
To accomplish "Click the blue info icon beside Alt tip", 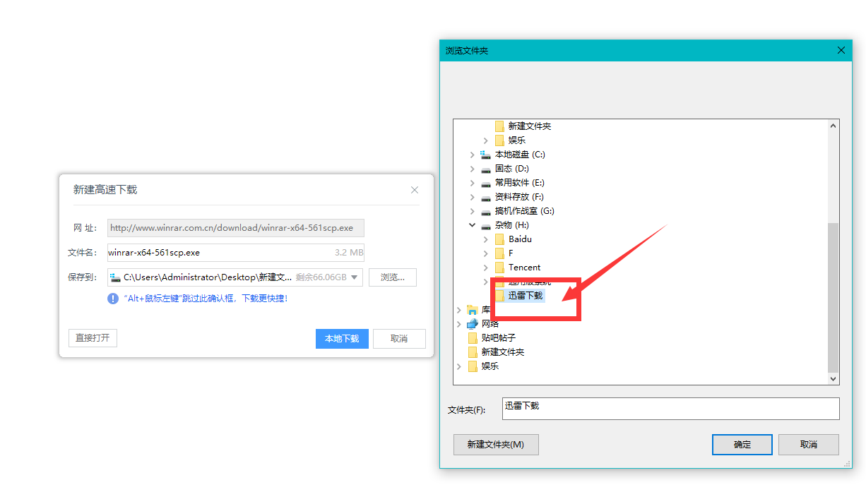I will click(113, 299).
